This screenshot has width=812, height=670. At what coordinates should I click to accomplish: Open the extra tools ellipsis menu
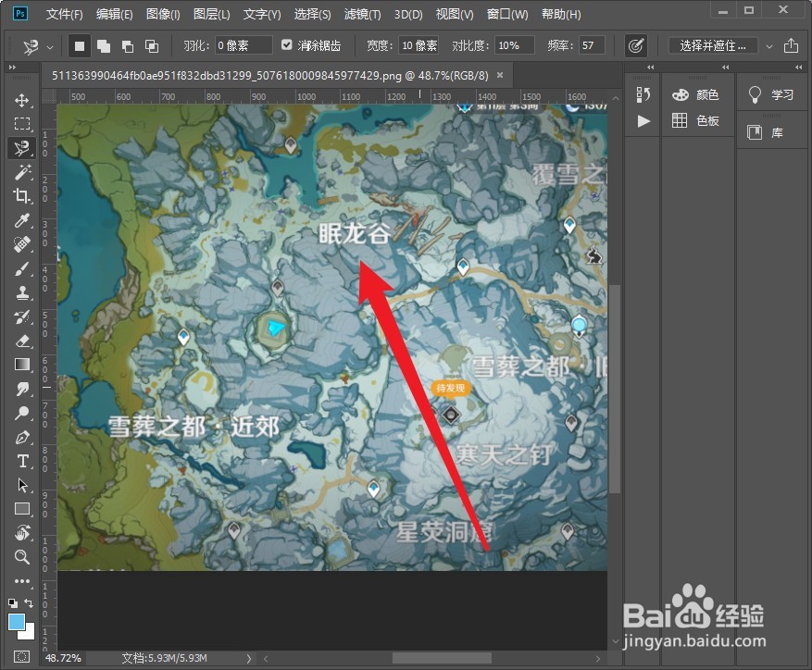pos(21,581)
